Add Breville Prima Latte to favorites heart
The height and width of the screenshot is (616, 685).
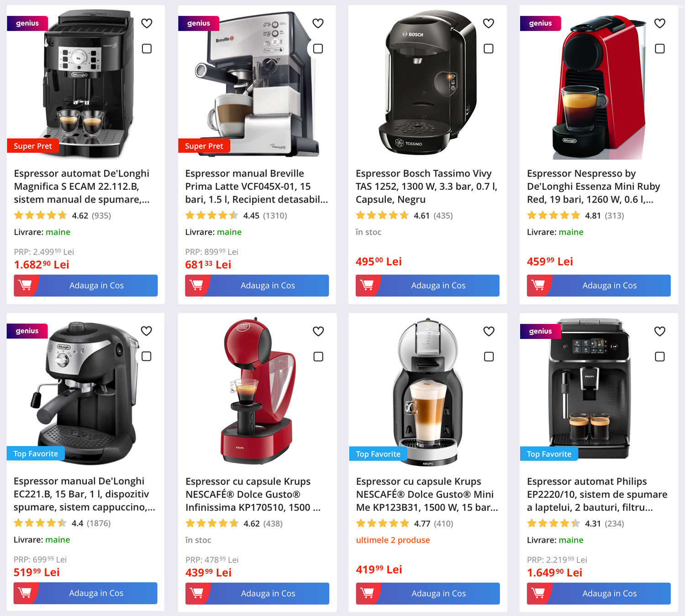pyautogui.click(x=318, y=23)
